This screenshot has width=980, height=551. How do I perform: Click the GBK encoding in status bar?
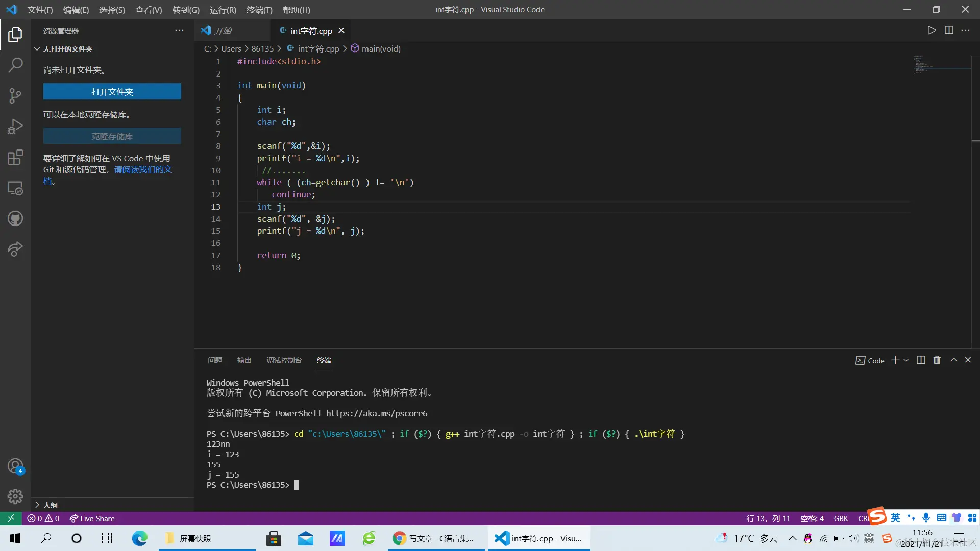point(841,518)
